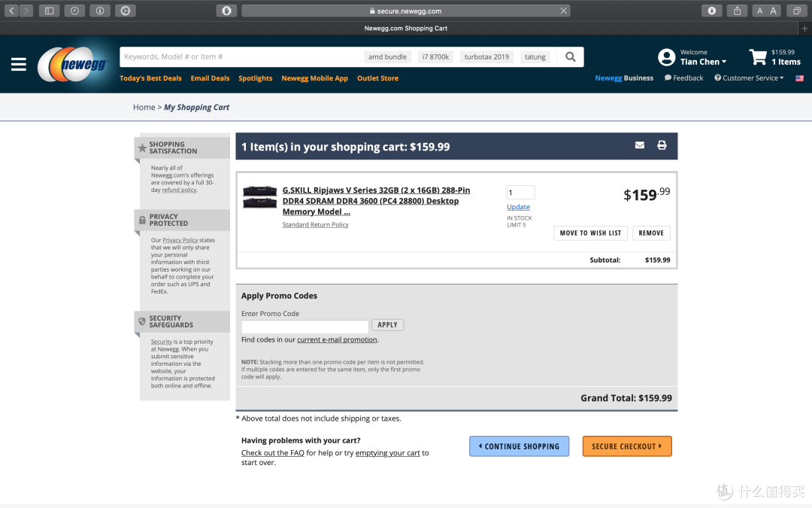This screenshot has width=812, height=508.
Task: Open the downloads arrow icon
Action: pyautogui.click(x=712, y=11)
